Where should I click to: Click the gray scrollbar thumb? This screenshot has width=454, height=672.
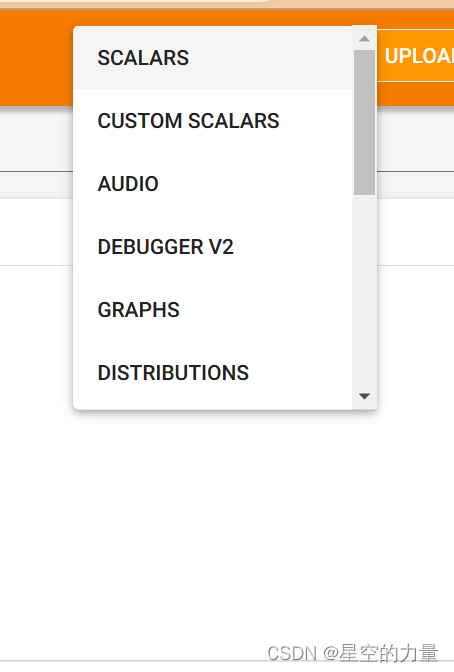point(364,123)
